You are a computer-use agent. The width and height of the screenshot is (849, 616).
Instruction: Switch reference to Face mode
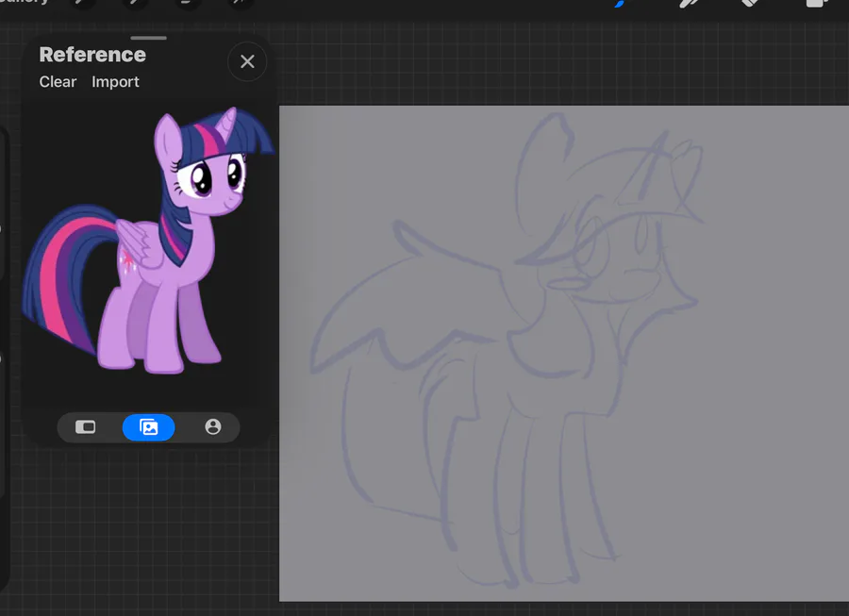pyautogui.click(x=213, y=427)
